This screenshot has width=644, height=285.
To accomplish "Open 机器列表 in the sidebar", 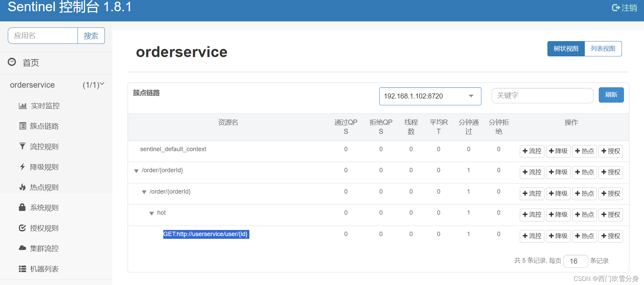I will point(44,269).
